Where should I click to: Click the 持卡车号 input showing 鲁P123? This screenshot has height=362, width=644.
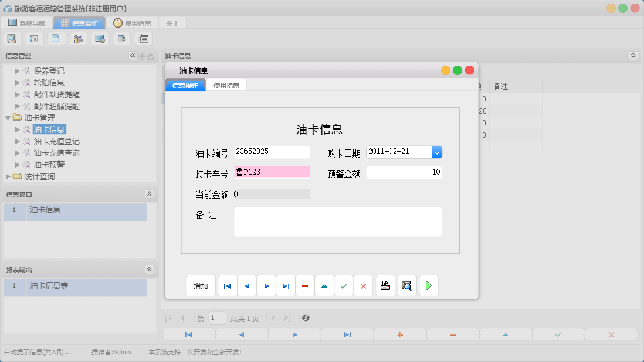272,172
